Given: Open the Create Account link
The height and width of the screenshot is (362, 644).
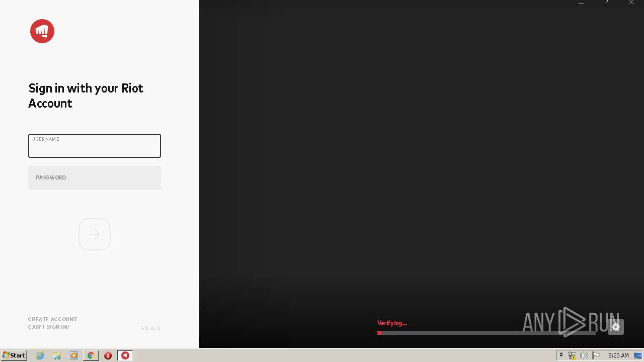Looking at the screenshot, I should point(53,319).
